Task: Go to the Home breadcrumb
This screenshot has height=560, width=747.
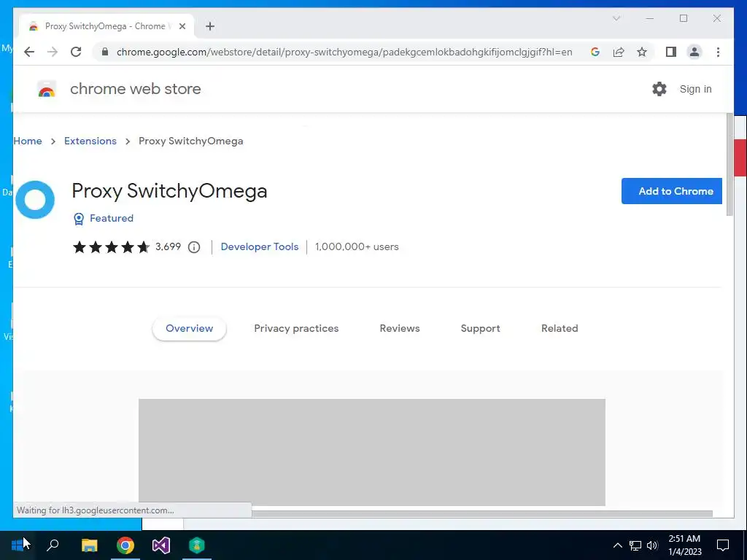Action: click(28, 141)
